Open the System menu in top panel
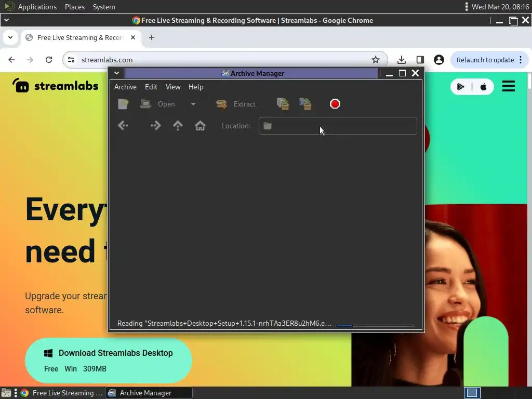 [104, 7]
